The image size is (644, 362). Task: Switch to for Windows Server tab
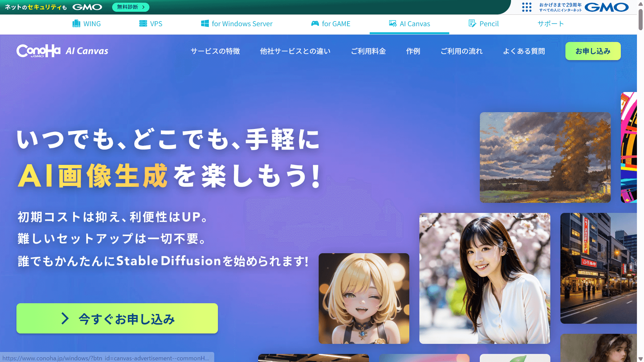[237, 24]
